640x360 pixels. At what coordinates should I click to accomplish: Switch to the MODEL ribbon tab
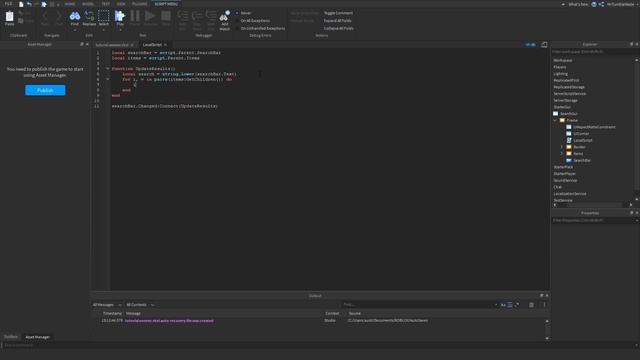coord(88,4)
